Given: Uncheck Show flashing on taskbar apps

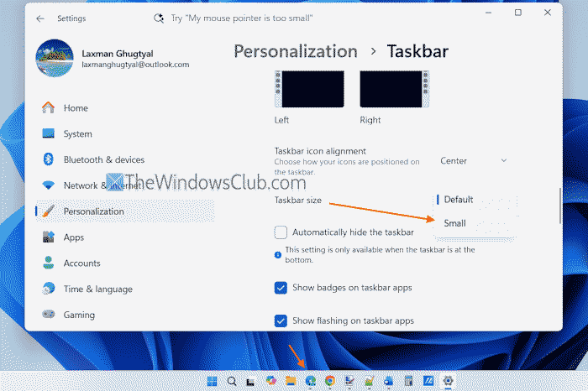Looking at the screenshot, I should [281, 321].
